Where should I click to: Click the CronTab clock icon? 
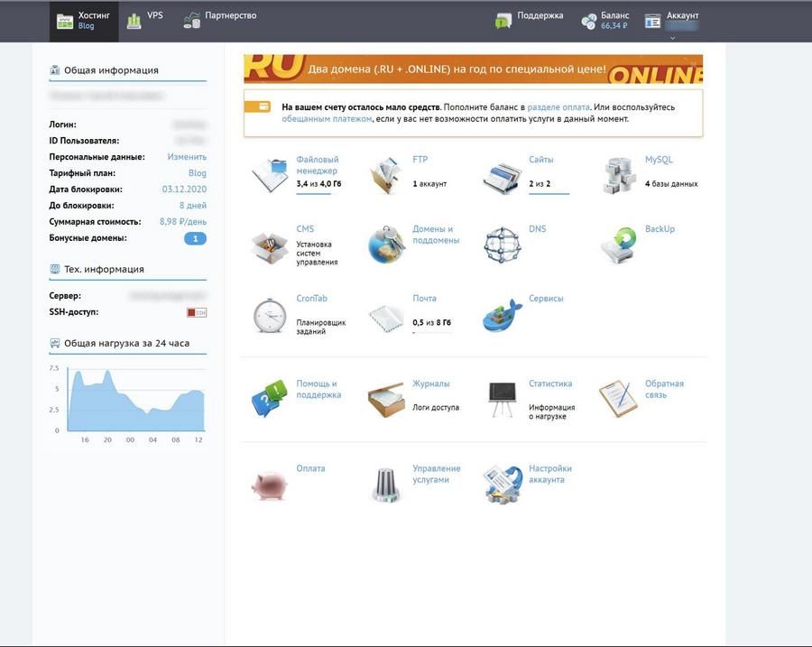[x=269, y=315]
